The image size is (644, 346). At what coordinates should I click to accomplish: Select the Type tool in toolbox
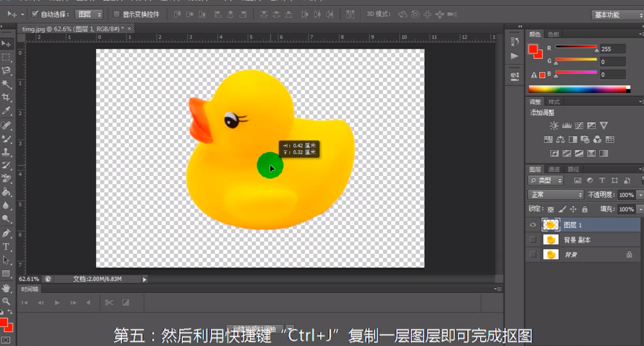click(6, 246)
